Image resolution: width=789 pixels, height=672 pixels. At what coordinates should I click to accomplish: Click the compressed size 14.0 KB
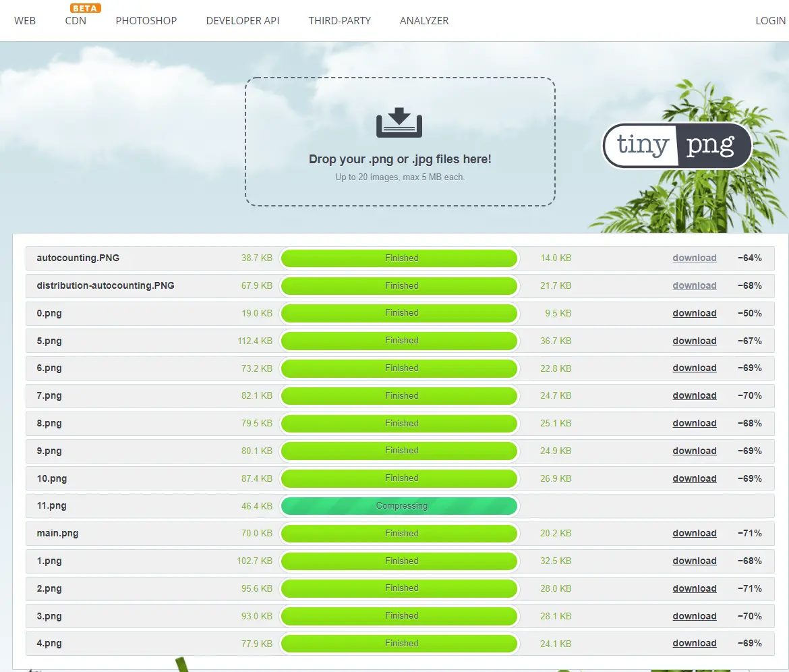click(556, 258)
